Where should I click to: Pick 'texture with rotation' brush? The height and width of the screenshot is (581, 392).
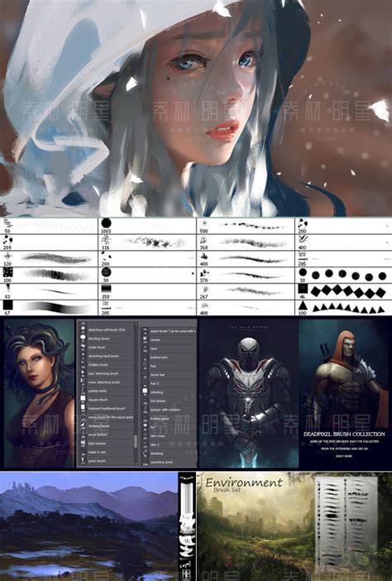169,410
